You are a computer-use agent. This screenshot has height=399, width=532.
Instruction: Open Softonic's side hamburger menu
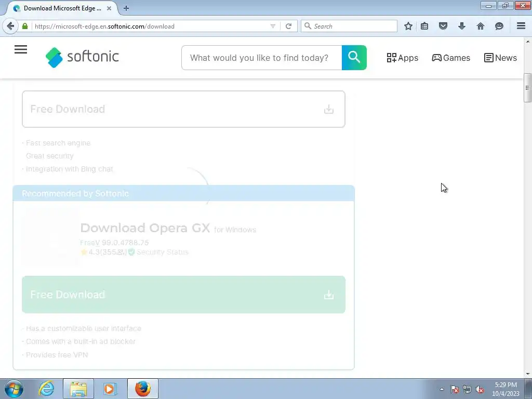click(x=21, y=49)
